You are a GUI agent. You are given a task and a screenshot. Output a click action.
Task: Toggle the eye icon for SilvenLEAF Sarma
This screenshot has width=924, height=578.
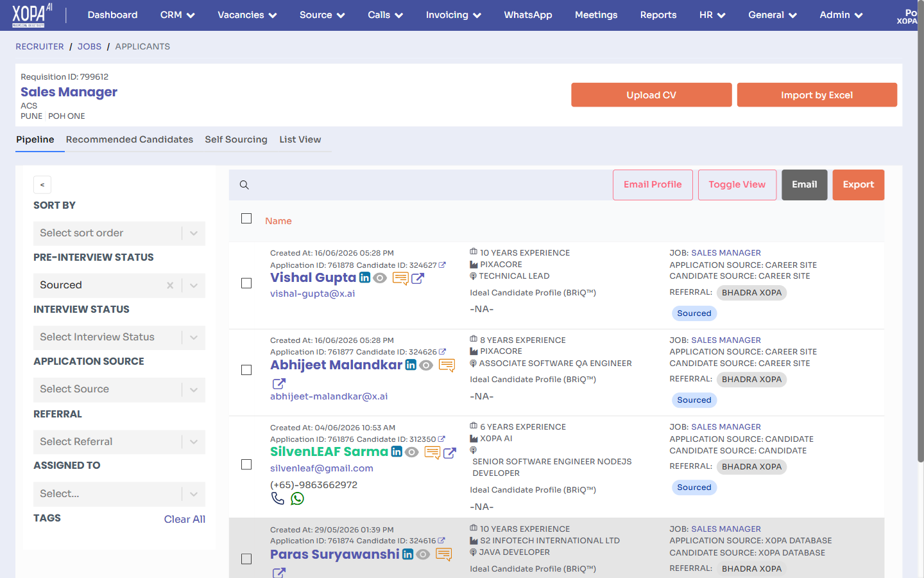(412, 452)
